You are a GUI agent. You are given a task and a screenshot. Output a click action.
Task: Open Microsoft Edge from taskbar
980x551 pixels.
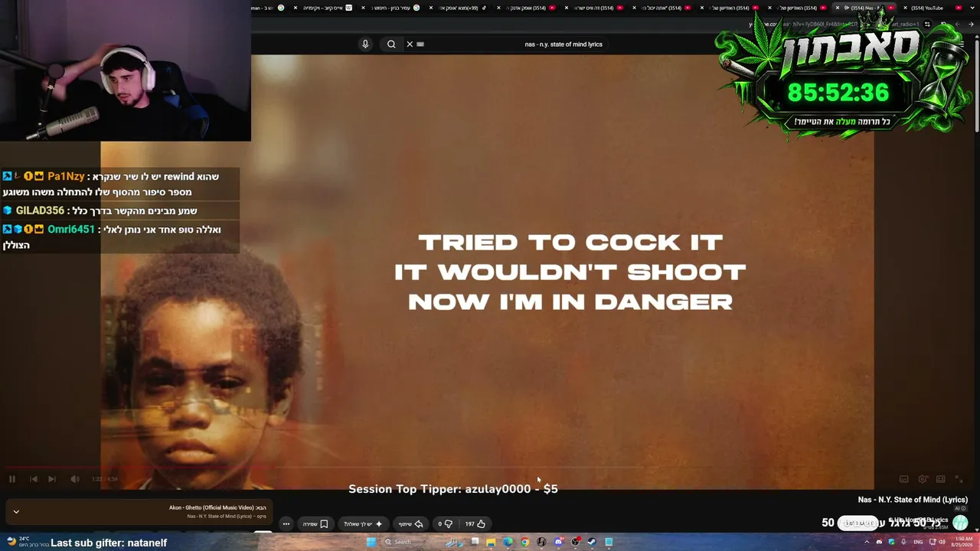pos(508,542)
